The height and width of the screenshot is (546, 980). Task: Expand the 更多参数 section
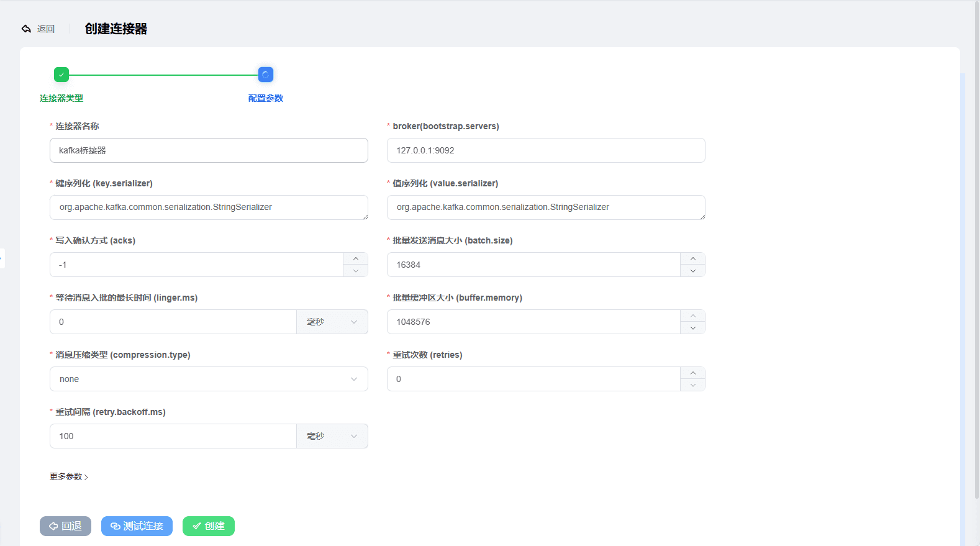tap(69, 476)
